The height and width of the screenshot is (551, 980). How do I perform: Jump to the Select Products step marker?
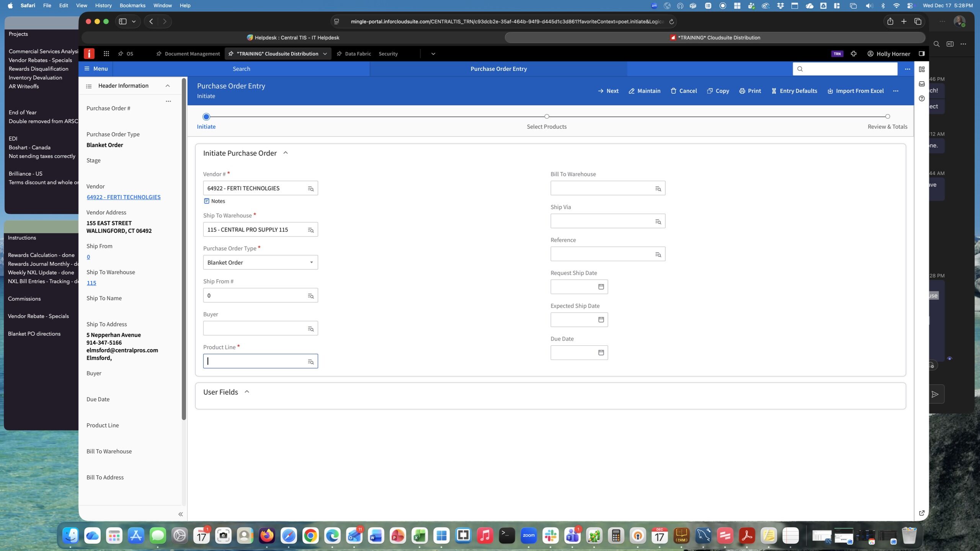[x=546, y=116]
